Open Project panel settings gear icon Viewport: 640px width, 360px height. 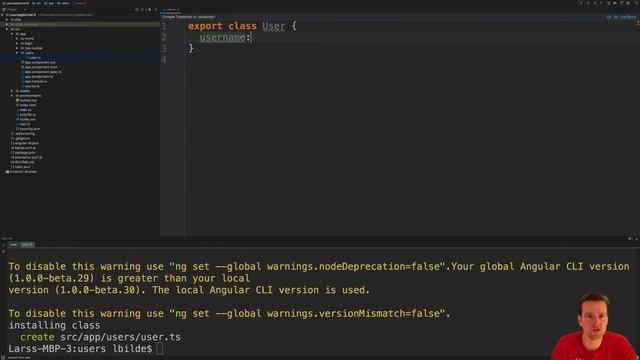coord(149,9)
